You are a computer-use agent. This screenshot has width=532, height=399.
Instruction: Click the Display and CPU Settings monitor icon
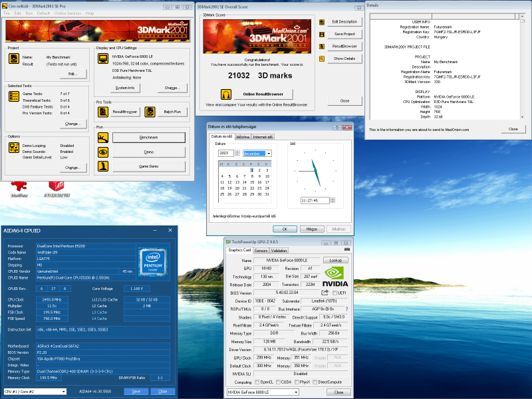point(103,59)
